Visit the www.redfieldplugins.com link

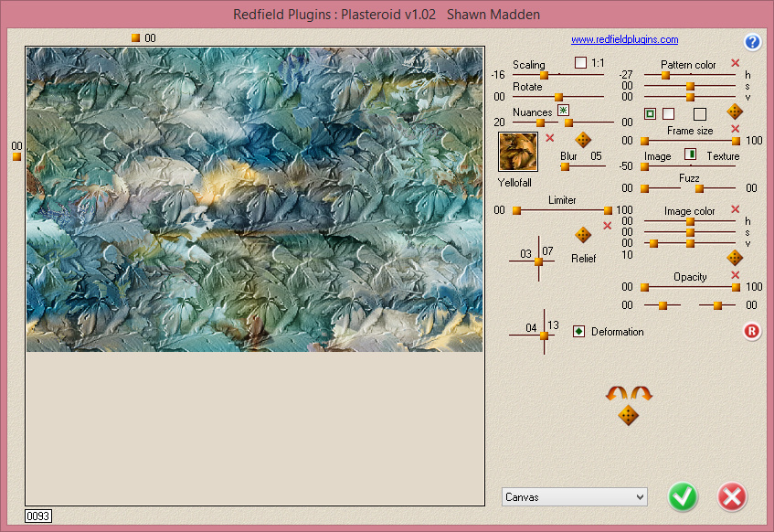tap(624, 40)
